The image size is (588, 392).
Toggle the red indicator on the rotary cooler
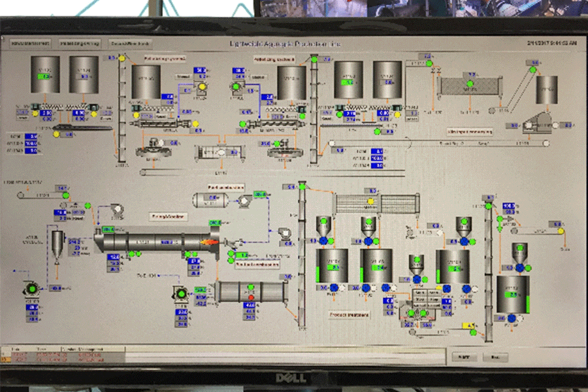click(x=252, y=297)
